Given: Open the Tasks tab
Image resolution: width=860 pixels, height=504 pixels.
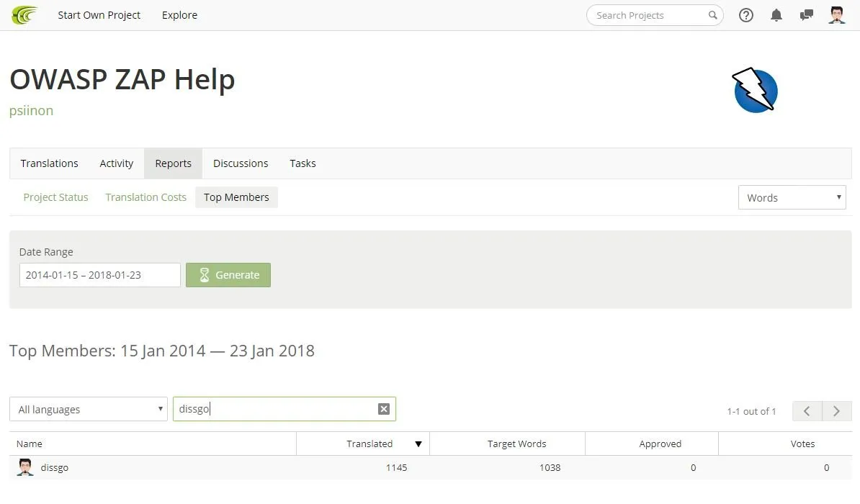Looking at the screenshot, I should coord(303,163).
